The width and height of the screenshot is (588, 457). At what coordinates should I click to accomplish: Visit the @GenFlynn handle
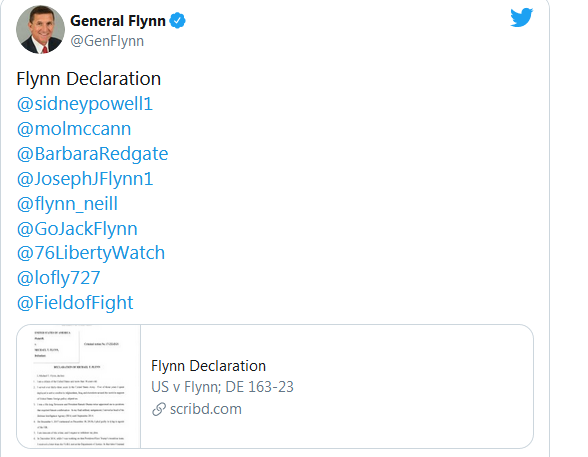(107, 41)
